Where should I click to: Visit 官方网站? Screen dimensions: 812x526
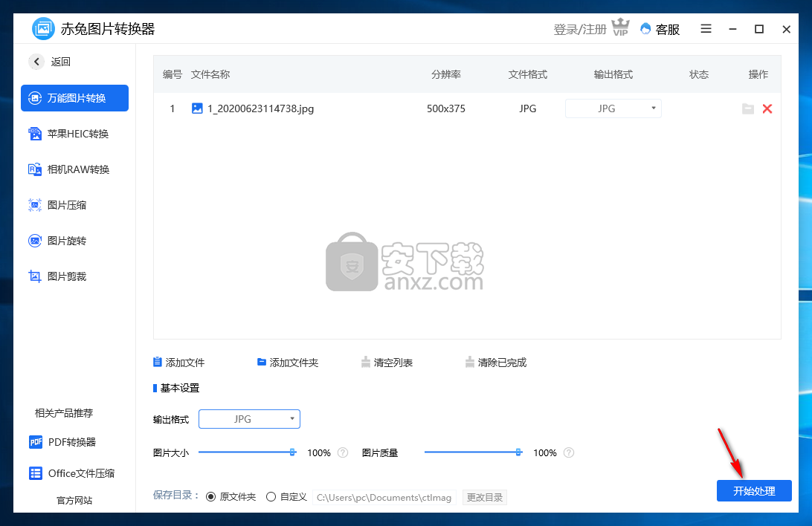coord(74,501)
